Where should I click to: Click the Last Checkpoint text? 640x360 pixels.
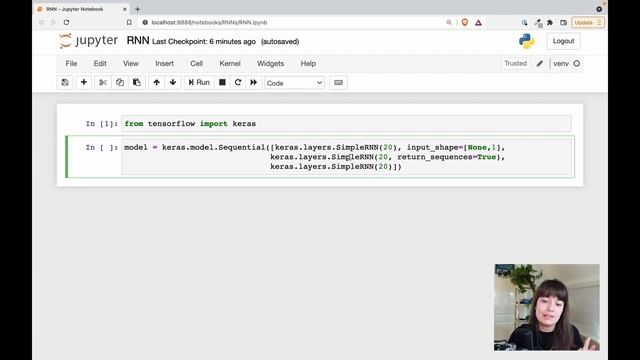[x=204, y=42]
